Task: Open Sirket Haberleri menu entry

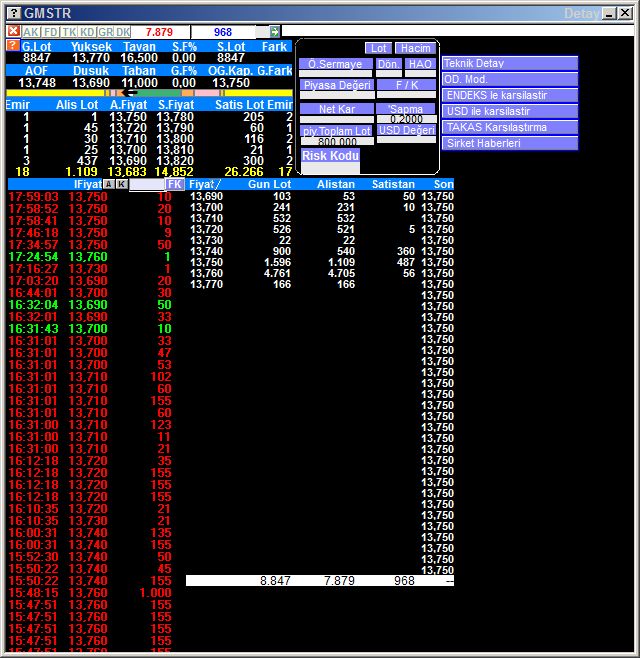Action: point(510,143)
